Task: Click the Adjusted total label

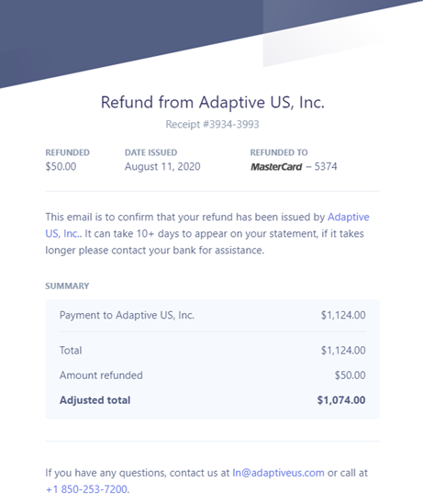Action: pyautogui.click(x=95, y=400)
